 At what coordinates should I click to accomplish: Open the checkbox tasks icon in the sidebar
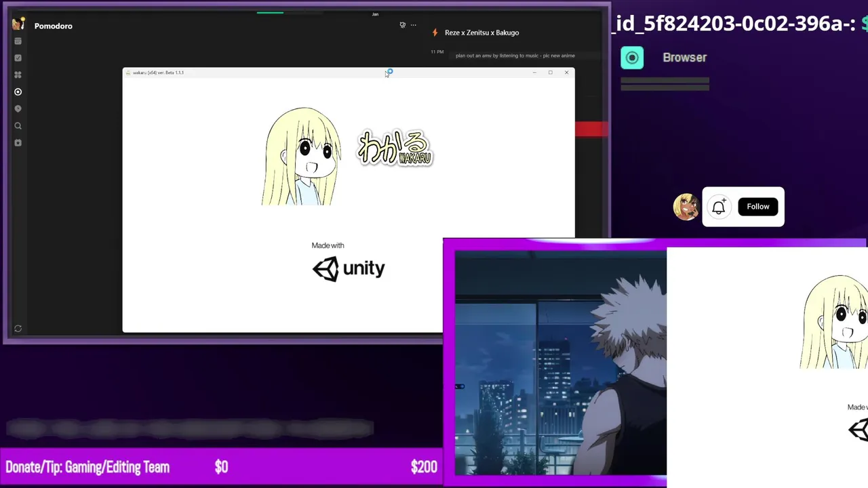18,58
